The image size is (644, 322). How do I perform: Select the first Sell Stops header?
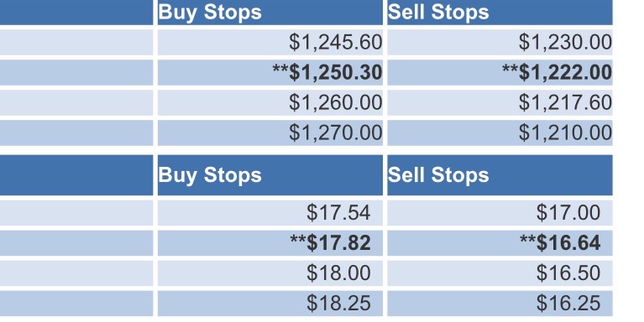pyautogui.click(x=500, y=13)
